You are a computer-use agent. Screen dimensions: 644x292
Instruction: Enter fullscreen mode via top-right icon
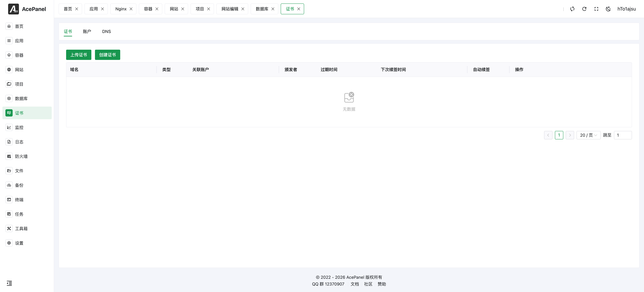tap(596, 9)
